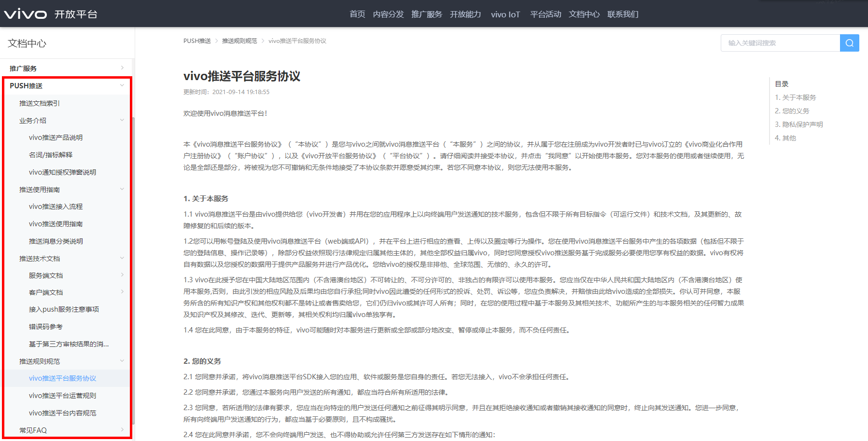Image resolution: width=868 pixels, height=441 pixels.
Task: Open 推送文档索引 in sidebar
Action: tap(40, 103)
